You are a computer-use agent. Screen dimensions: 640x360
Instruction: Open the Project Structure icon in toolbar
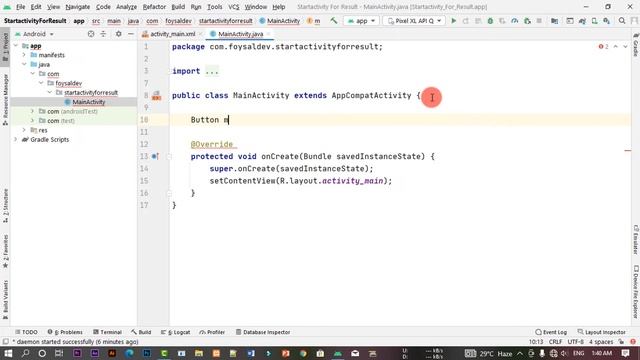(x=554, y=21)
